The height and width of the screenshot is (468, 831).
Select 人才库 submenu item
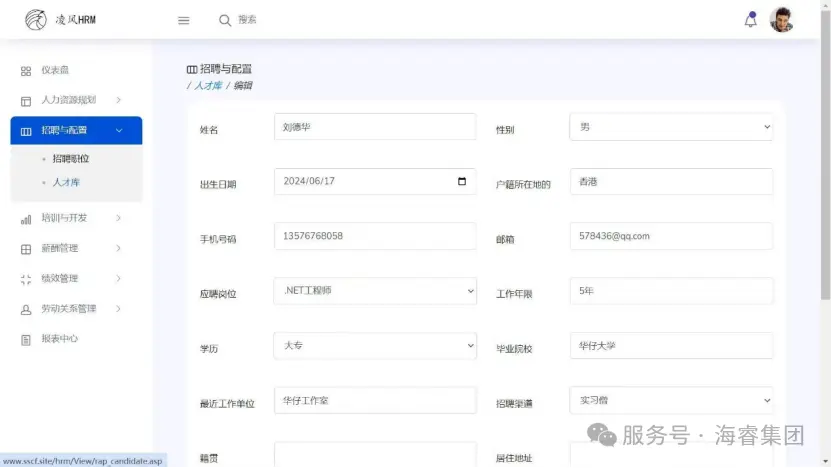66,183
